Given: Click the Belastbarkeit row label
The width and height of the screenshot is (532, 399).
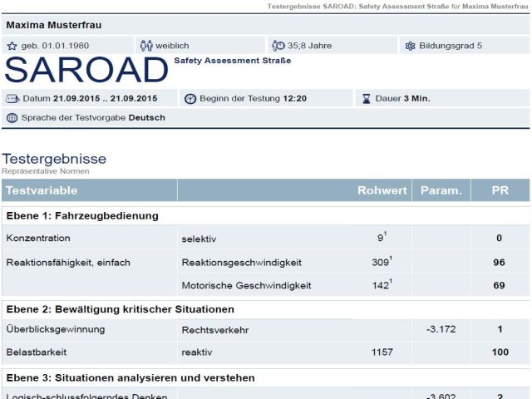Looking at the screenshot, I should 37,352.
